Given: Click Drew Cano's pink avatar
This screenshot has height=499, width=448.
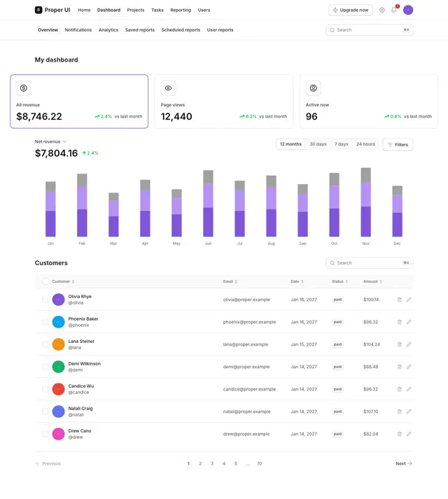Looking at the screenshot, I should tap(58, 434).
